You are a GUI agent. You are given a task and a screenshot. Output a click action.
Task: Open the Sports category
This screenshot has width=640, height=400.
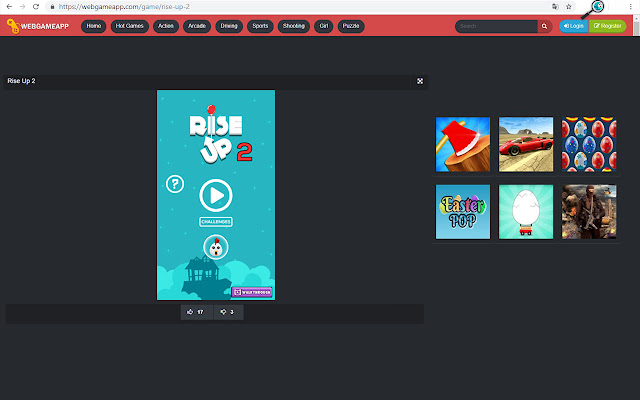[x=260, y=26]
